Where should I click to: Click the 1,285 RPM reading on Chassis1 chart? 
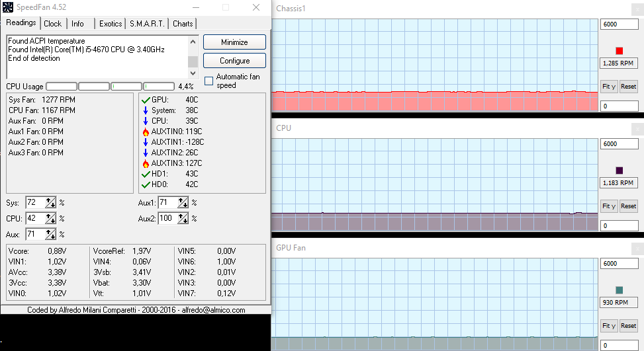coord(620,63)
